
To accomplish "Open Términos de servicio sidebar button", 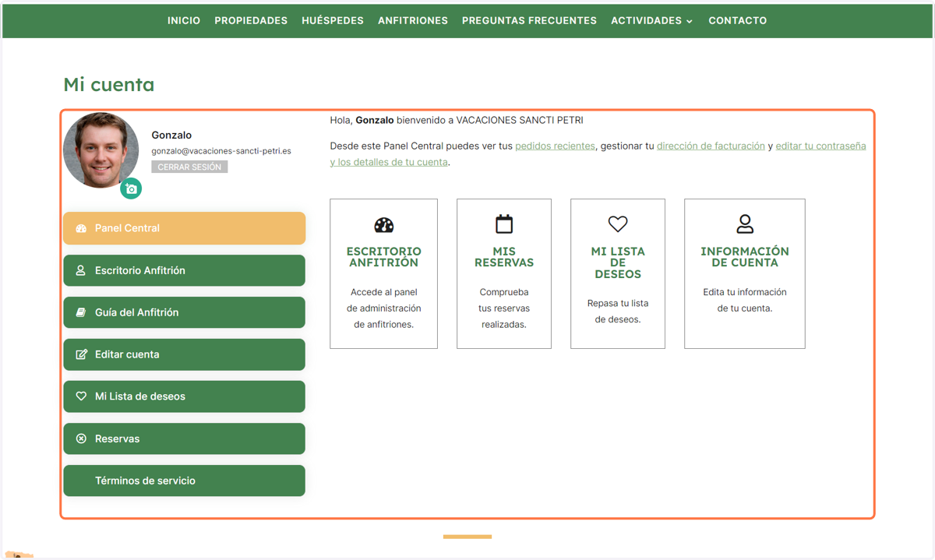I will pyautogui.click(x=184, y=481).
